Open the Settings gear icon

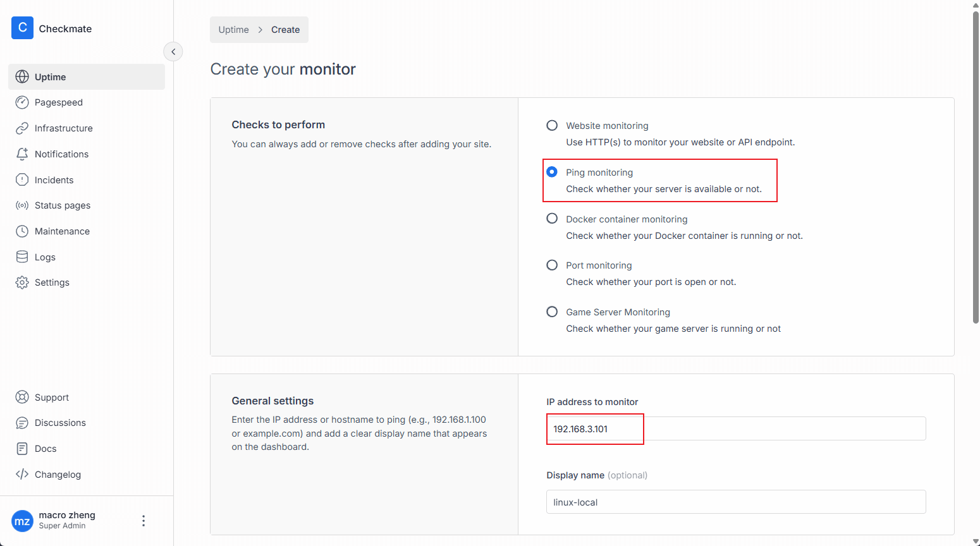(x=22, y=282)
